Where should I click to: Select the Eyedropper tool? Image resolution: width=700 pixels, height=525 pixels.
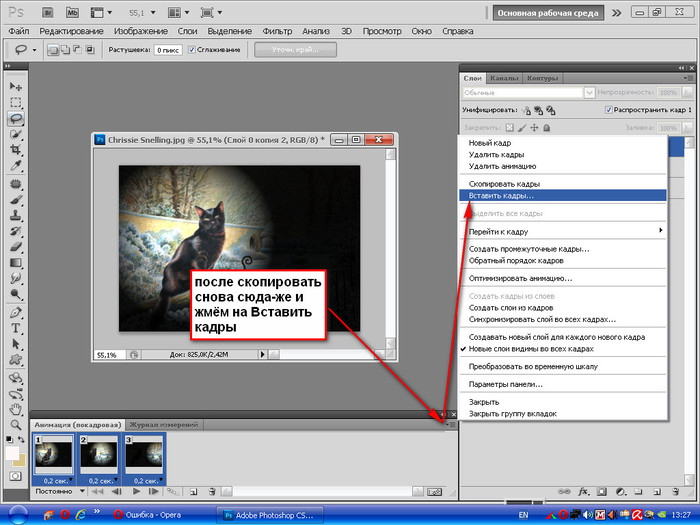point(16,166)
